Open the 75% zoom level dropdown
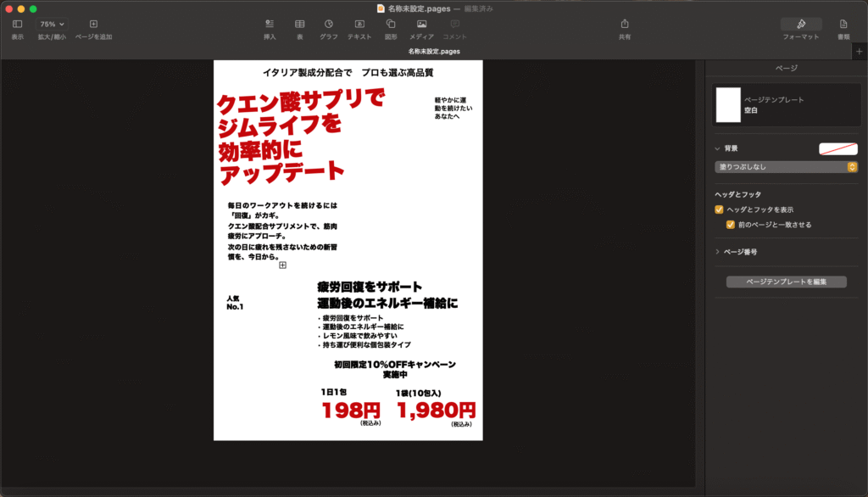 pos(52,24)
